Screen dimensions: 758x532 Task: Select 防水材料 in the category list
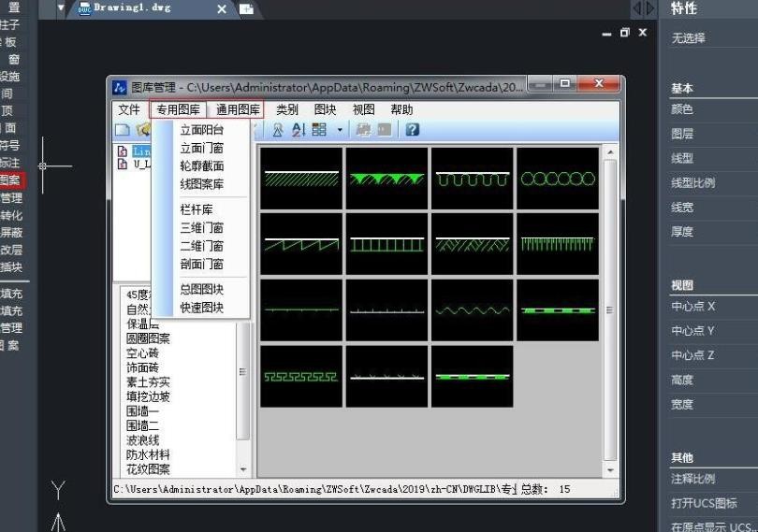pos(148,454)
